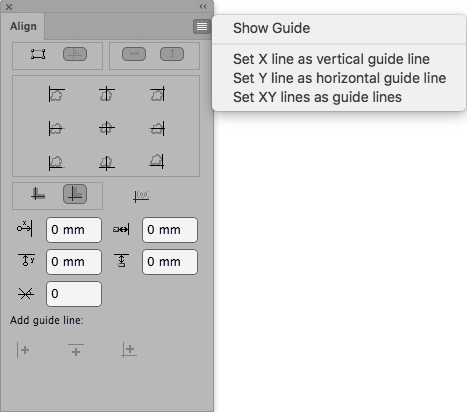Viewport: 467px width, 412px height.
Task: Align objects to top-left corner icon
Action: pos(57,94)
